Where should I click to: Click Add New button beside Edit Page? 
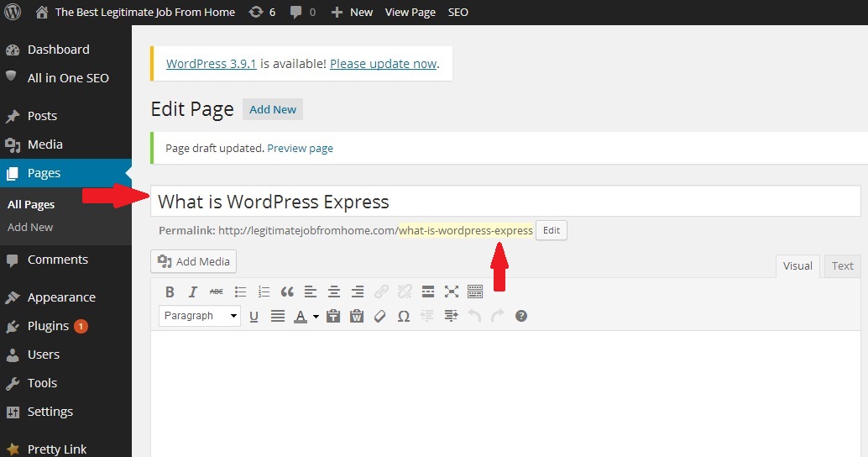pos(273,110)
